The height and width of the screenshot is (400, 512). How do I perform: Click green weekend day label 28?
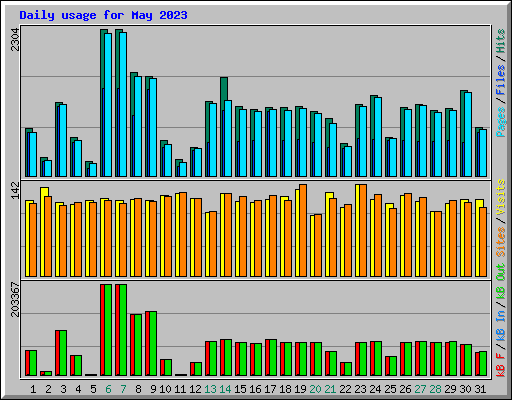click(435, 389)
